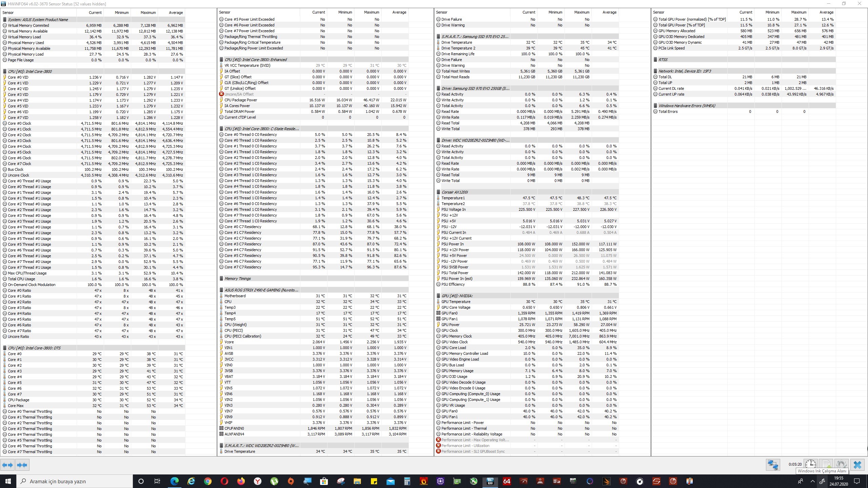Select the Total Errors row
This screenshot has height=488, width=868.
click(744, 111)
